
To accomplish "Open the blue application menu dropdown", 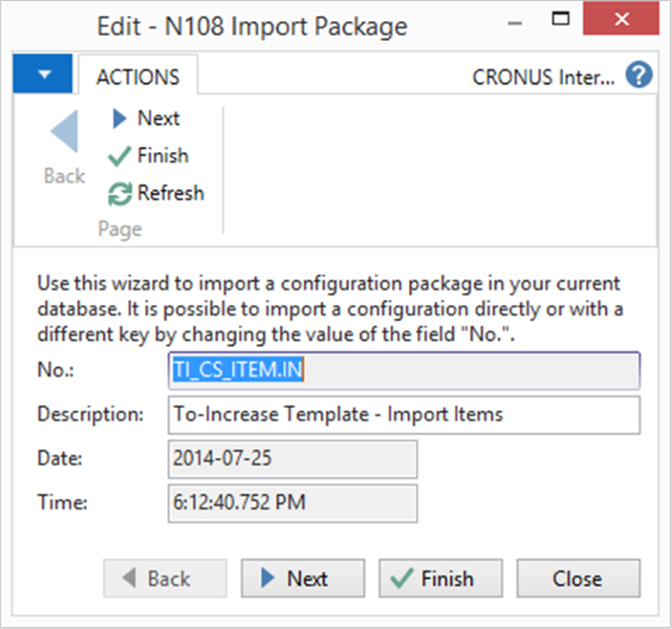I will 43,73.
